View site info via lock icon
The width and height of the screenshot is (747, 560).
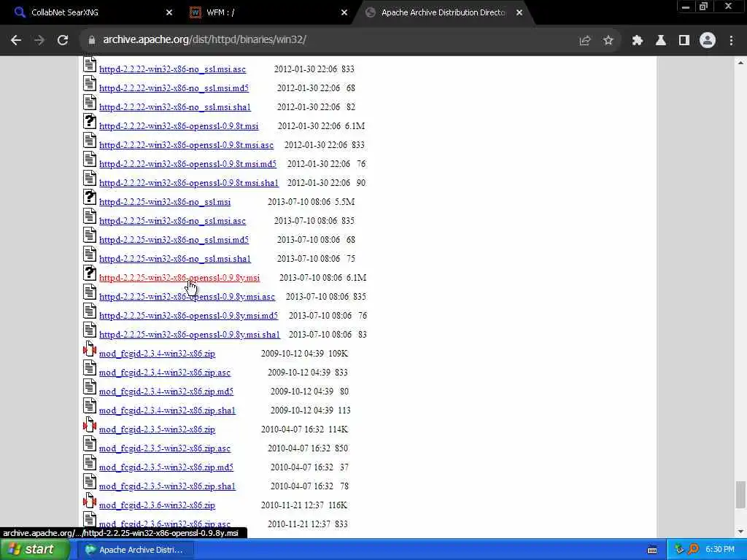pyautogui.click(x=92, y=40)
